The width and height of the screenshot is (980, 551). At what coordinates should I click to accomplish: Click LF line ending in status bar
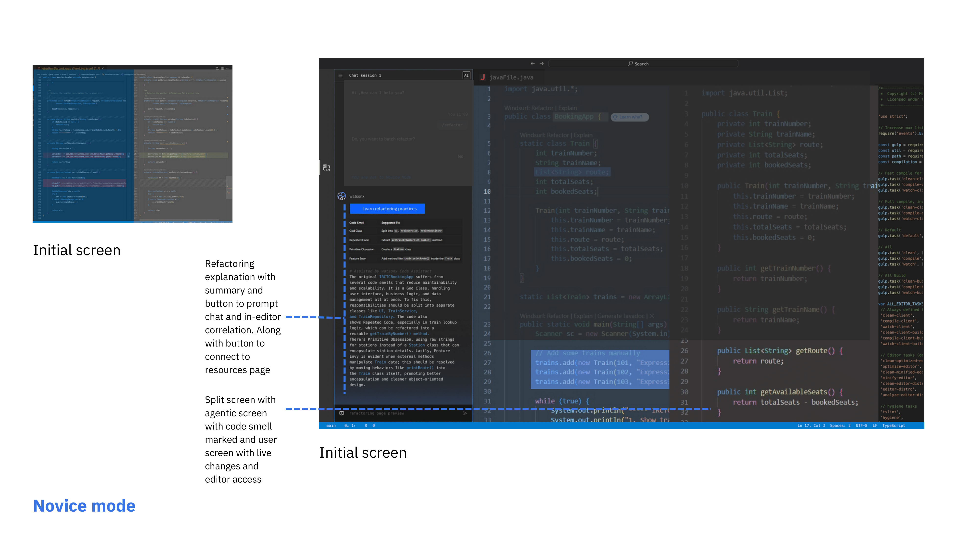pos(875,426)
